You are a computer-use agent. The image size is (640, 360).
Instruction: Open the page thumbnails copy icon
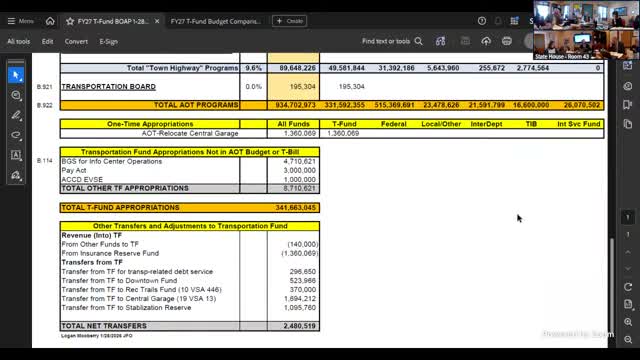click(x=628, y=124)
